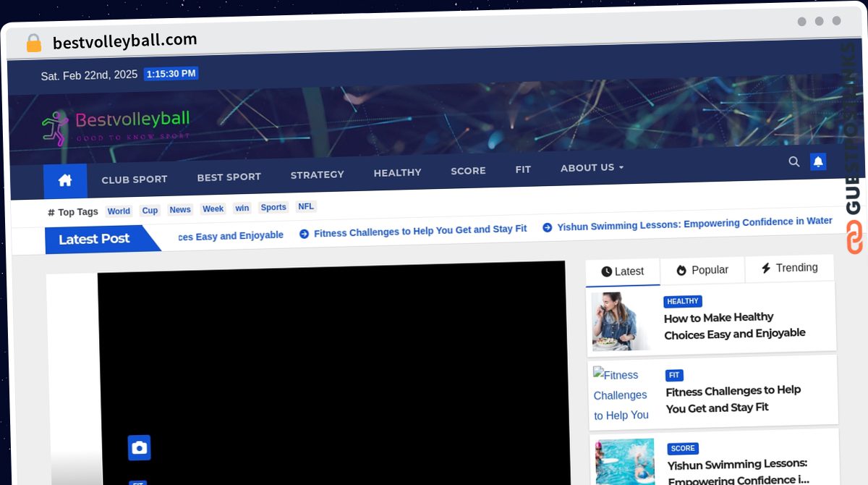Click arrow icon before Fitness Challenges ticker
The image size is (868, 485).
tap(305, 233)
